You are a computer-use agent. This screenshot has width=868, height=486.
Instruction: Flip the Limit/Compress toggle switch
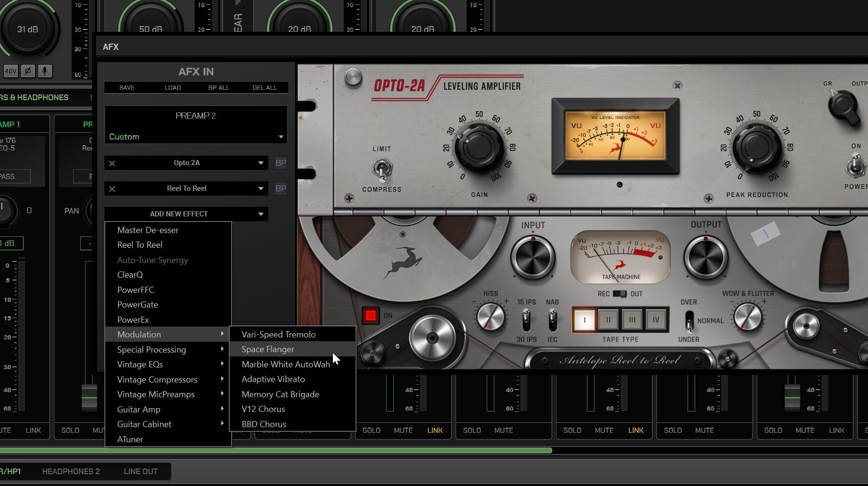382,170
